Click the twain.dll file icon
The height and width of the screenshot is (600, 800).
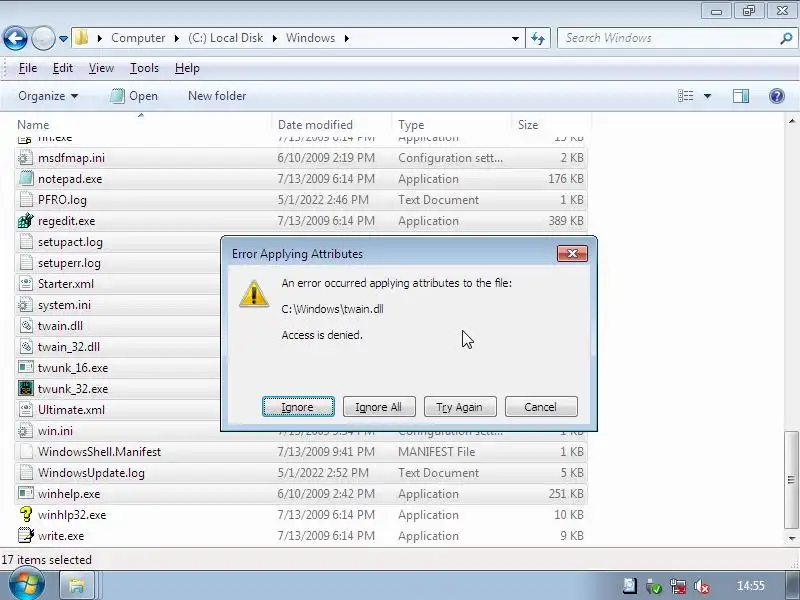[x=25, y=326]
